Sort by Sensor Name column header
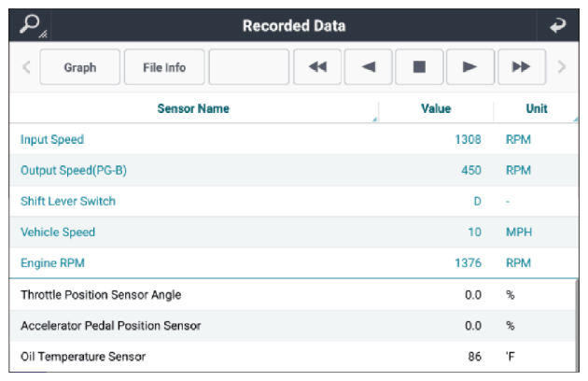 click(193, 108)
